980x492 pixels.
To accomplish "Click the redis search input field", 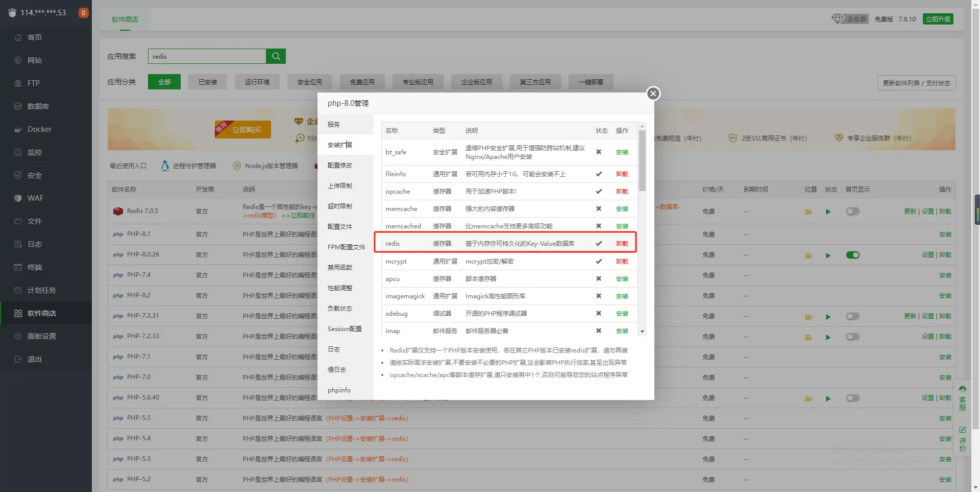I will pos(207,56).
